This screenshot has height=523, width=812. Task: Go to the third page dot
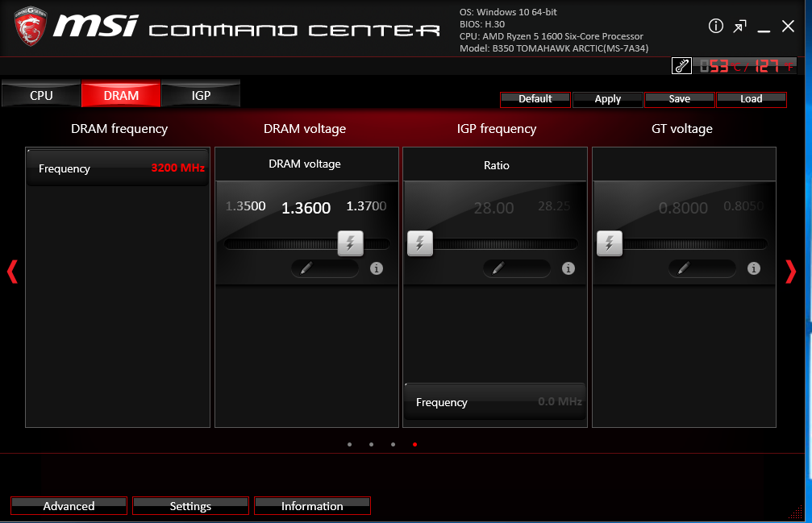(x=393, y=444)
